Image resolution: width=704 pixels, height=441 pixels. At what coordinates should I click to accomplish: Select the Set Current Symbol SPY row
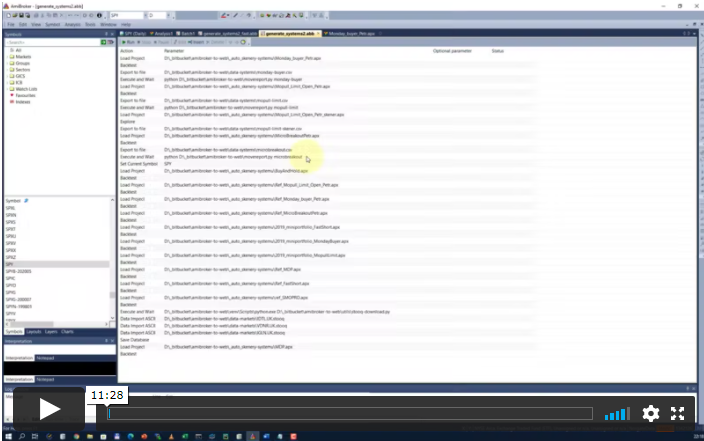coord(328,164)
